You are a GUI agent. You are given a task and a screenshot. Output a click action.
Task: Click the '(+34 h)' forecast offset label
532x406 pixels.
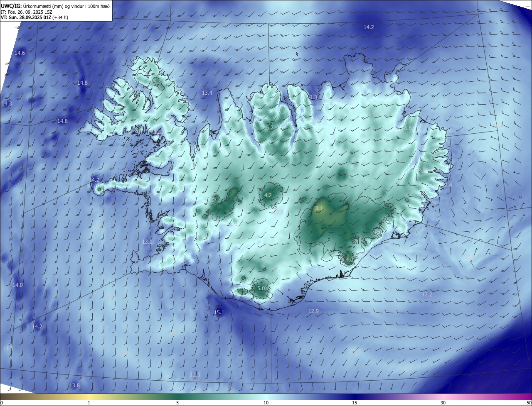61,18
